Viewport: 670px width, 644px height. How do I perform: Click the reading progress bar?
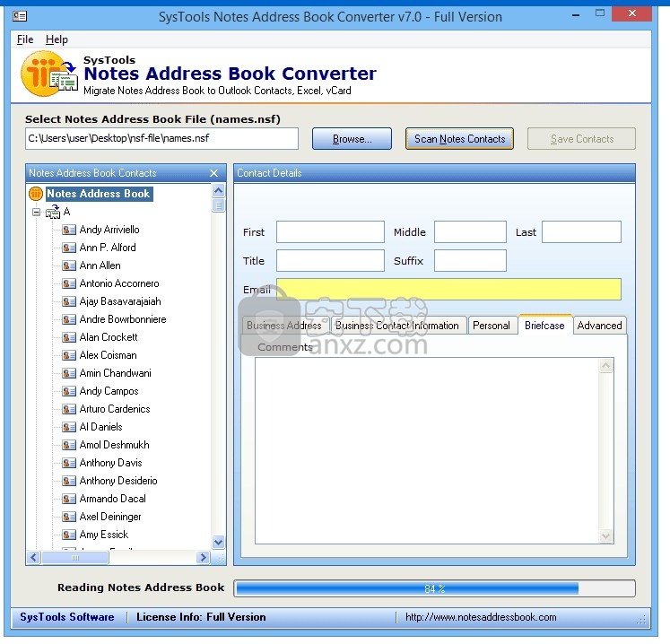(x=434, y=588)
